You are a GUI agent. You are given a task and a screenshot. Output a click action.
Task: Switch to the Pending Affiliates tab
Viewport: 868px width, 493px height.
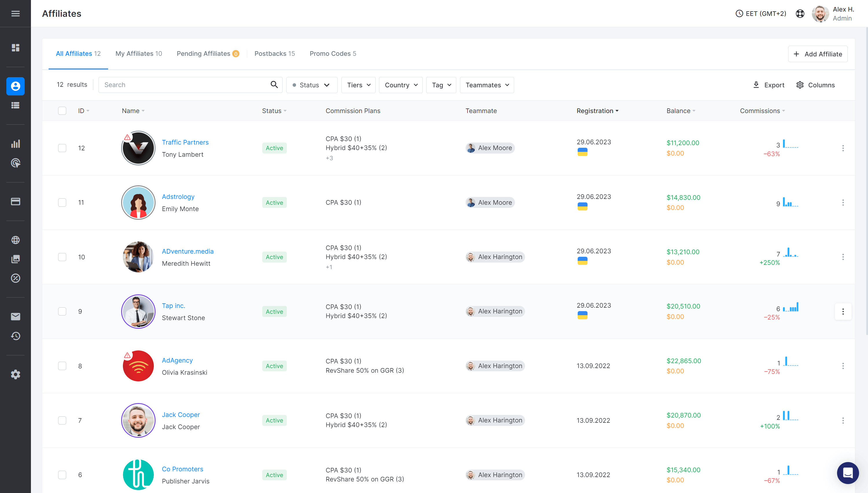click(x=208, y=53)
